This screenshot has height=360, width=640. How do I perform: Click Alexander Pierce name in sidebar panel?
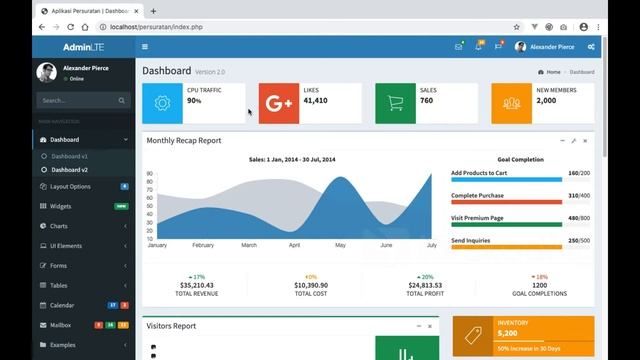[86, 68]
